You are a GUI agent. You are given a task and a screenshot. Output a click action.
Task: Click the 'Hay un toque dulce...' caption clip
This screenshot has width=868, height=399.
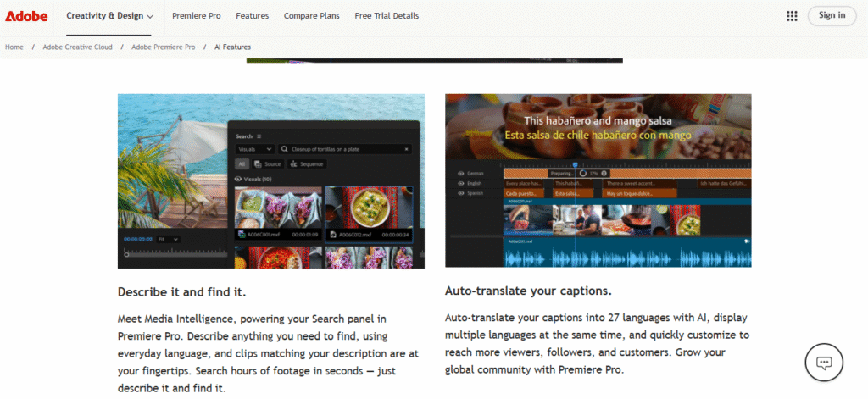click(639, 194)
